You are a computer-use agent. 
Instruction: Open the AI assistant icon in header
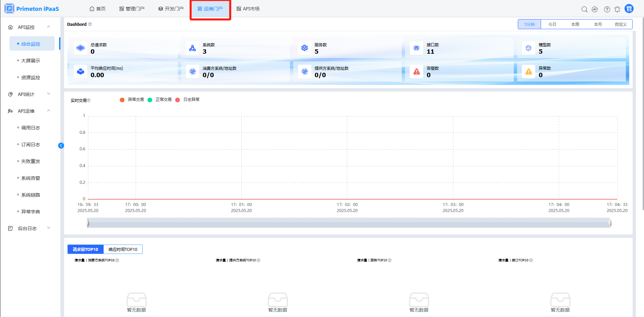(595, 9)
